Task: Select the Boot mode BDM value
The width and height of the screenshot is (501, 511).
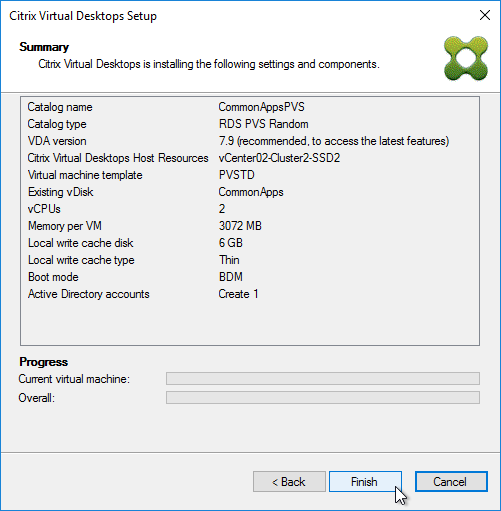Action: 231,277
